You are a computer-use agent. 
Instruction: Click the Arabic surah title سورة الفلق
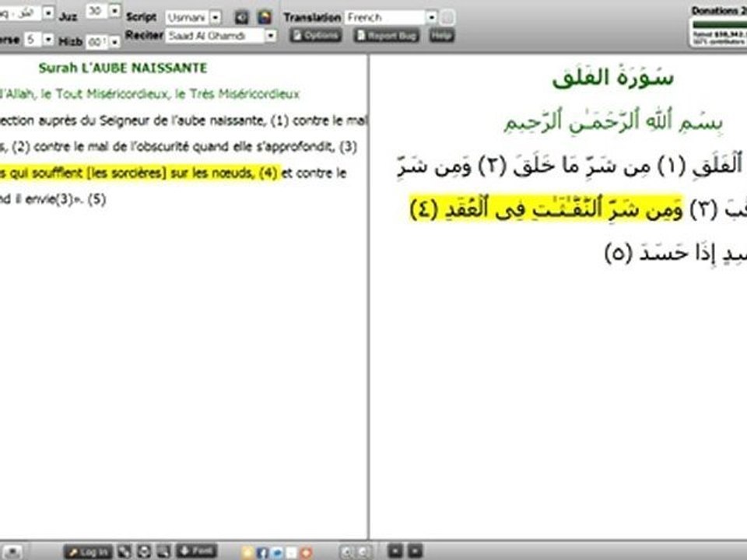tap(612, 78)
